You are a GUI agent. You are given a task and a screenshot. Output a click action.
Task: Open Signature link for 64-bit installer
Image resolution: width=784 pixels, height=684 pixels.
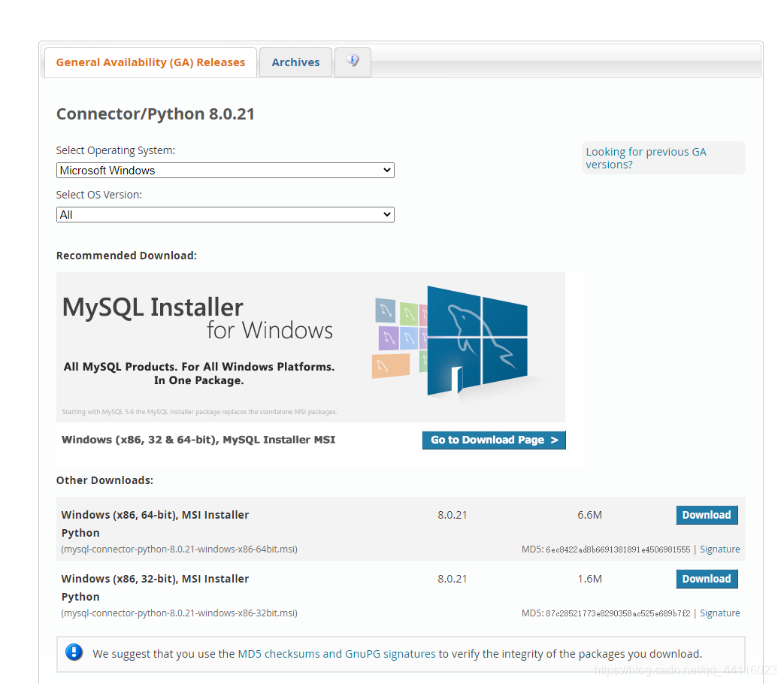click(719, 549)
